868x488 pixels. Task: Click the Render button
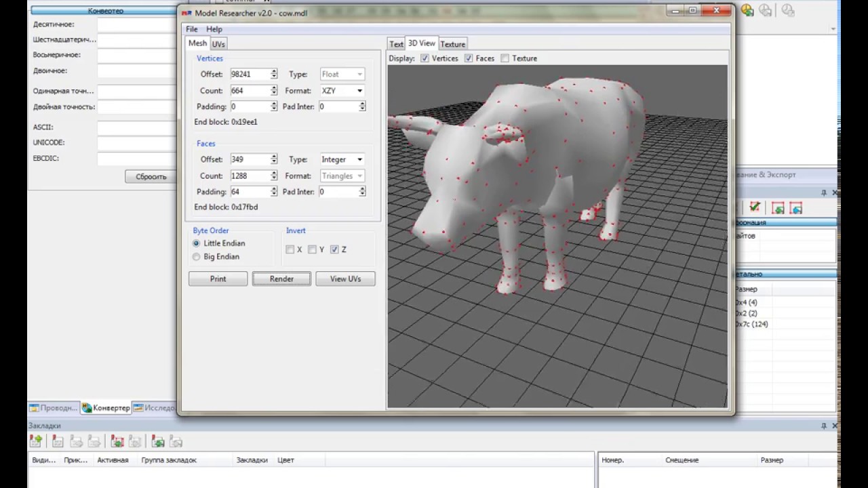pyautogui.click(x=281, y=279)
